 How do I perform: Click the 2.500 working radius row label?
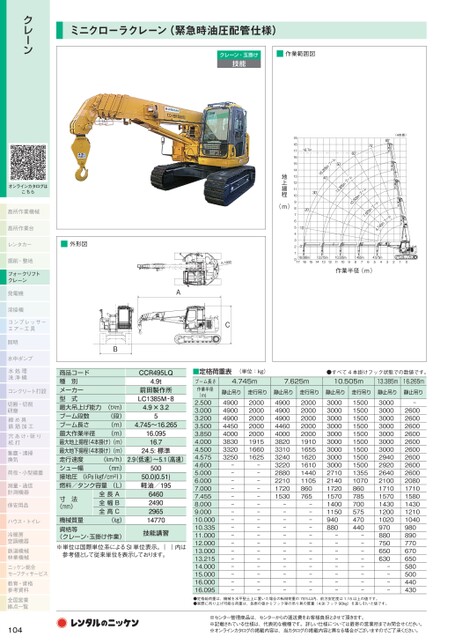(202, 402)
